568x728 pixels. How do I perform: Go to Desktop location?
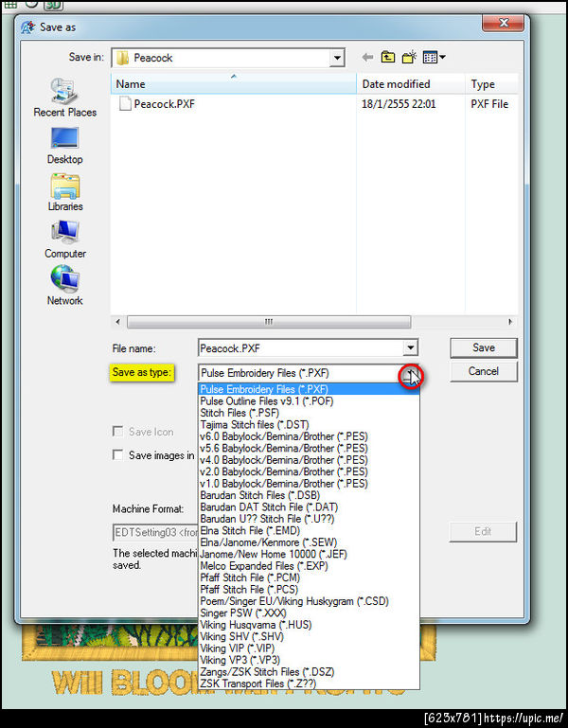point(64,146)
